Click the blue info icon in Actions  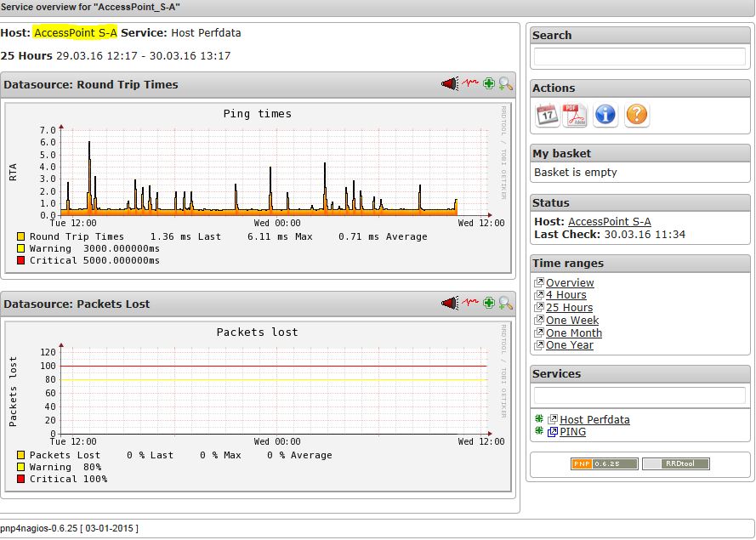605,115
